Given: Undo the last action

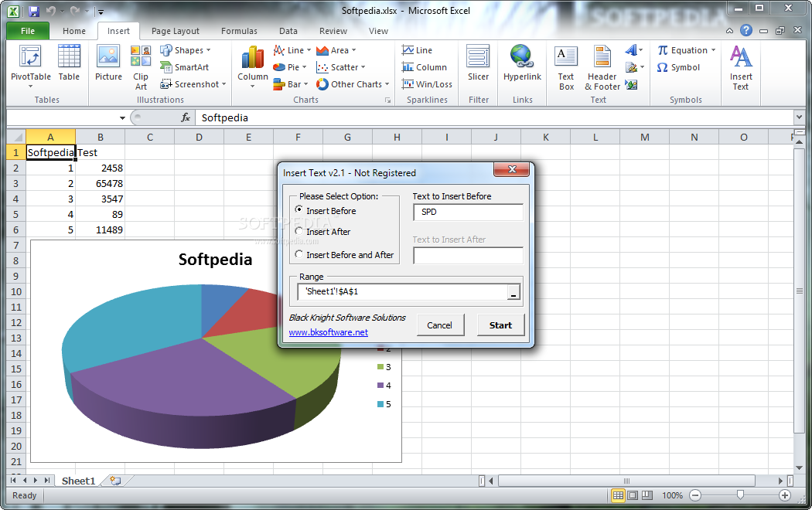Looking at the screenshot, I should click(51, 11).
